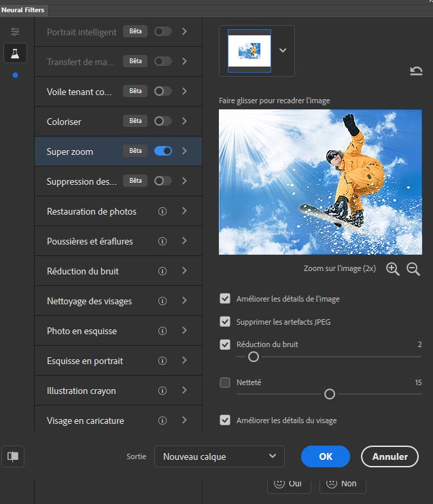Enable the Netteté checkbox
The height and width of the screenshot is (504, 433).
click(225, 382)
